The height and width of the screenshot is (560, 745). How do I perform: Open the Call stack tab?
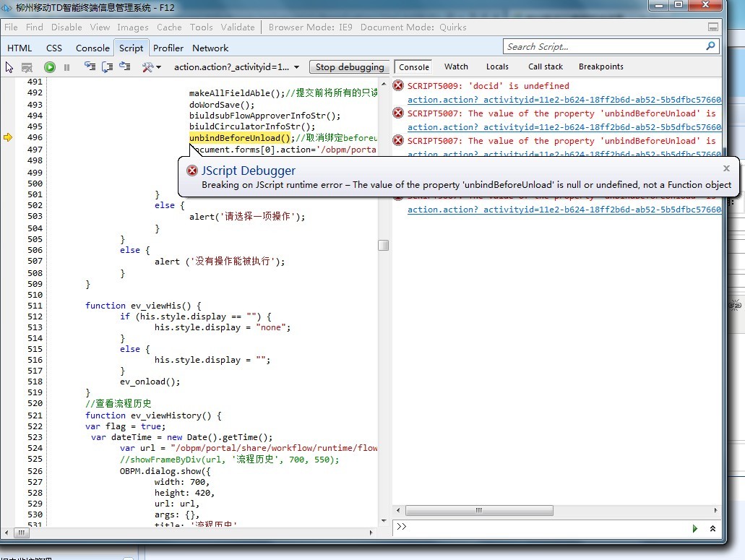click(546, 66)
